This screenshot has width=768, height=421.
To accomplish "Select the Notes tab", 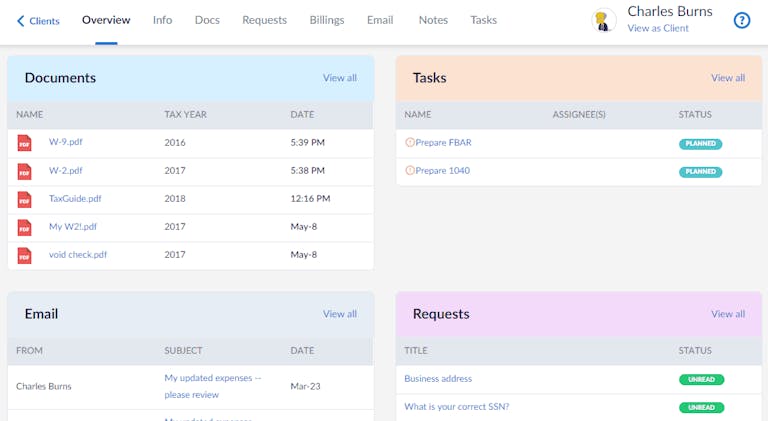I will click(x=433, y=20).
